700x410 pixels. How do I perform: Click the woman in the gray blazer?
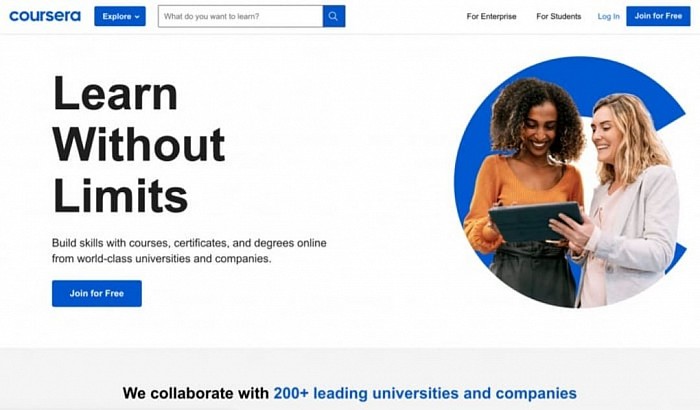pos(625,201)
